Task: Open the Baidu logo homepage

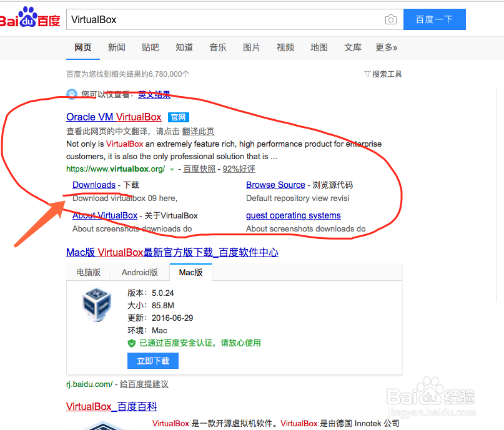Action: 30,17
